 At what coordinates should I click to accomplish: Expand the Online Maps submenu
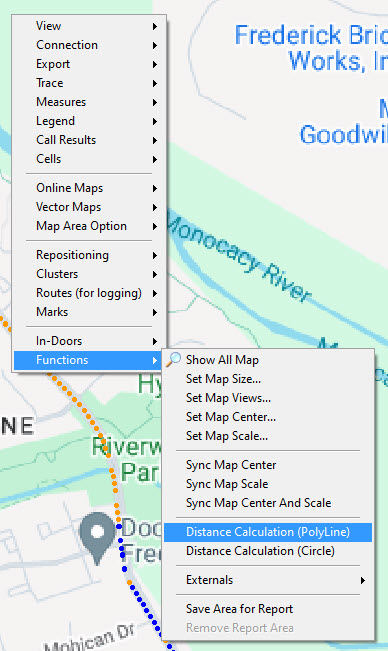coord(90,188)
